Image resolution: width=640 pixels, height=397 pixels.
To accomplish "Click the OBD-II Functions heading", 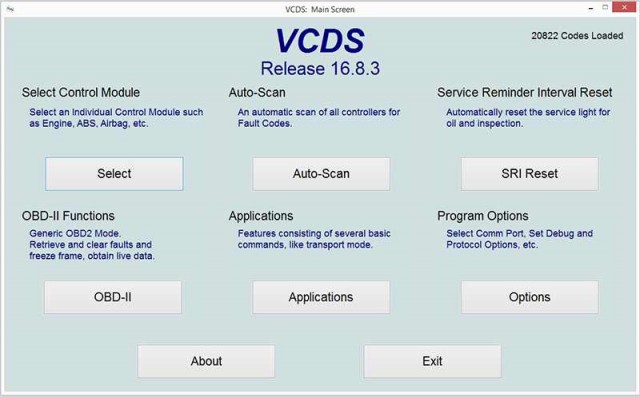I will pyautogui.click(x=68, y=216).
